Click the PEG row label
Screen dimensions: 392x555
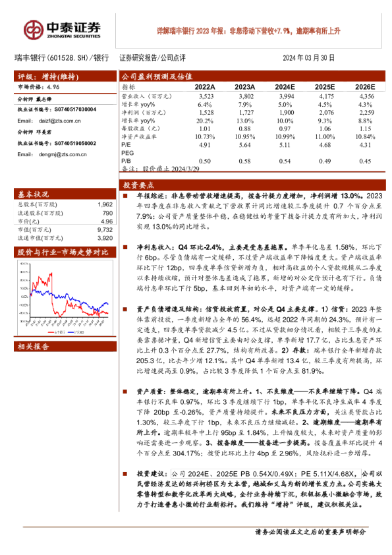[127, 153]
